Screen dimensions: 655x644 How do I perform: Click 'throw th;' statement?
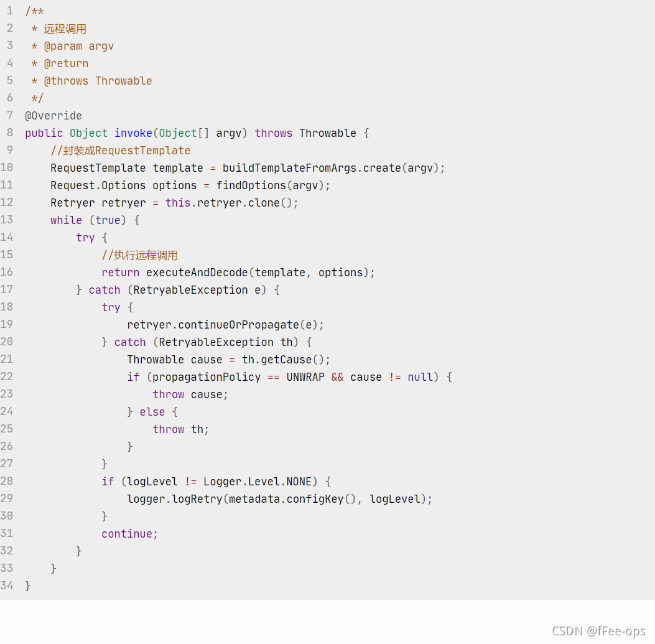coord(181,429)
